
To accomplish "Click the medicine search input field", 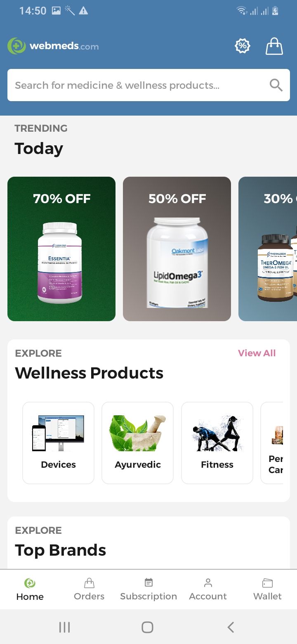I will click(148, 85).
